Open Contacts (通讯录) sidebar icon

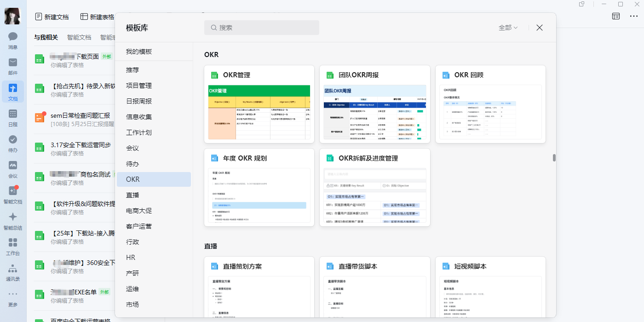[x=13, y=272]
